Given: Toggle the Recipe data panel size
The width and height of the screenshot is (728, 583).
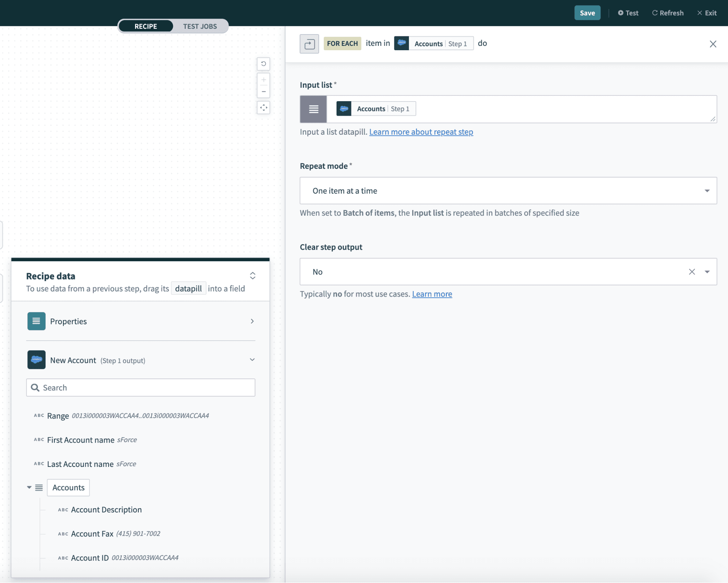Looking at the screenshot, I should point(252,275).
